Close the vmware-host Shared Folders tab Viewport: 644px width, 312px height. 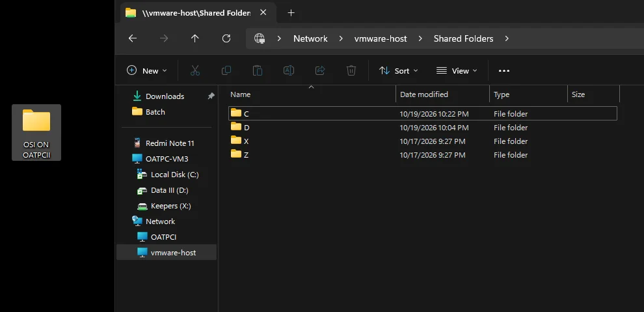click(263, 12)
